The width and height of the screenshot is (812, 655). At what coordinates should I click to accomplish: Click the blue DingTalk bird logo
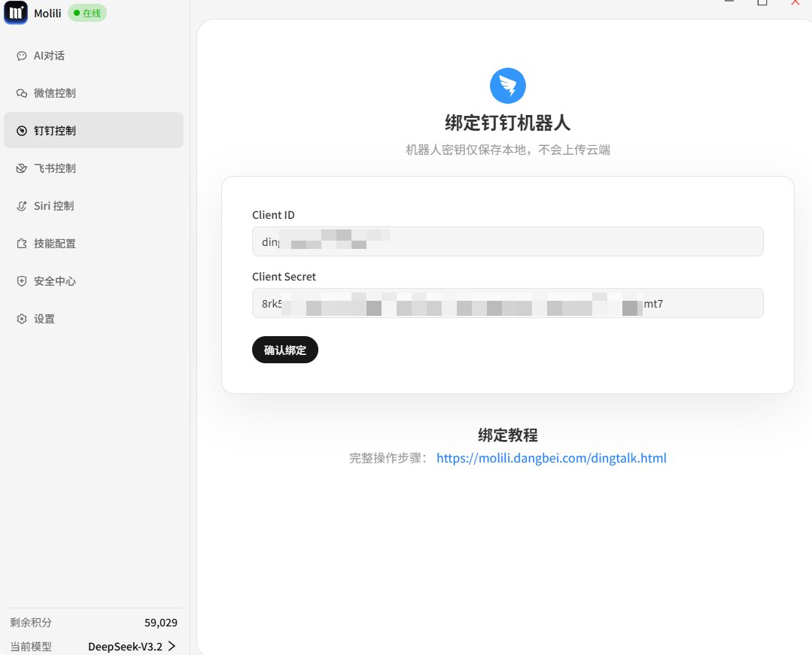[507, 85]
